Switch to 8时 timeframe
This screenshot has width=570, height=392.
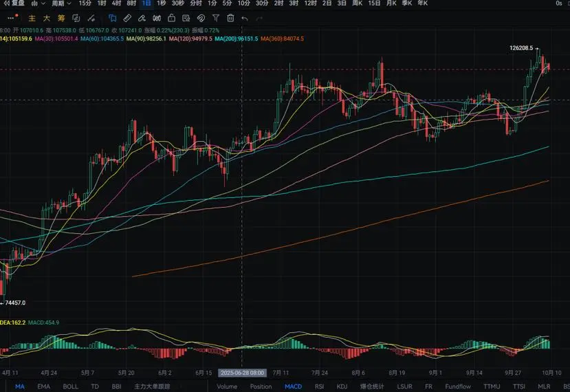click(x=131, y=3)
